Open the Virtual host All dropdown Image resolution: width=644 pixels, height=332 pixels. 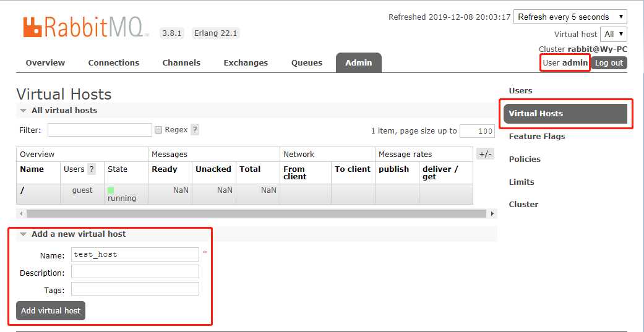614,35
